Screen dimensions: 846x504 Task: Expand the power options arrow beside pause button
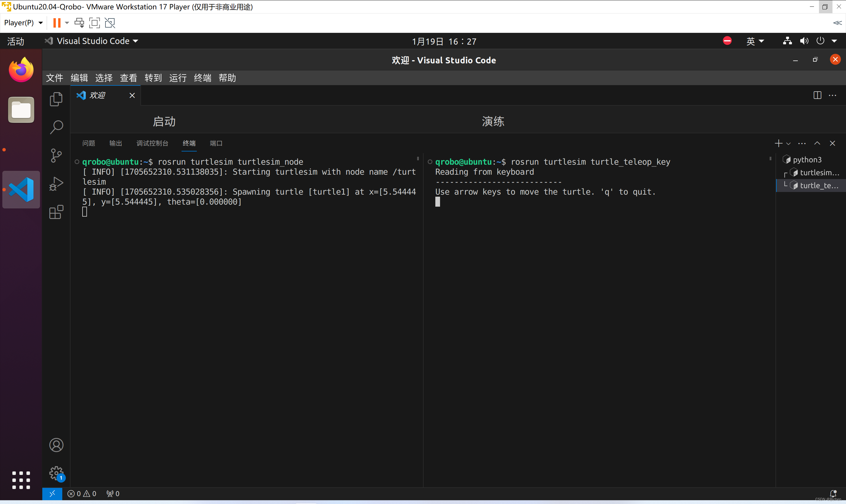[67, 23]
